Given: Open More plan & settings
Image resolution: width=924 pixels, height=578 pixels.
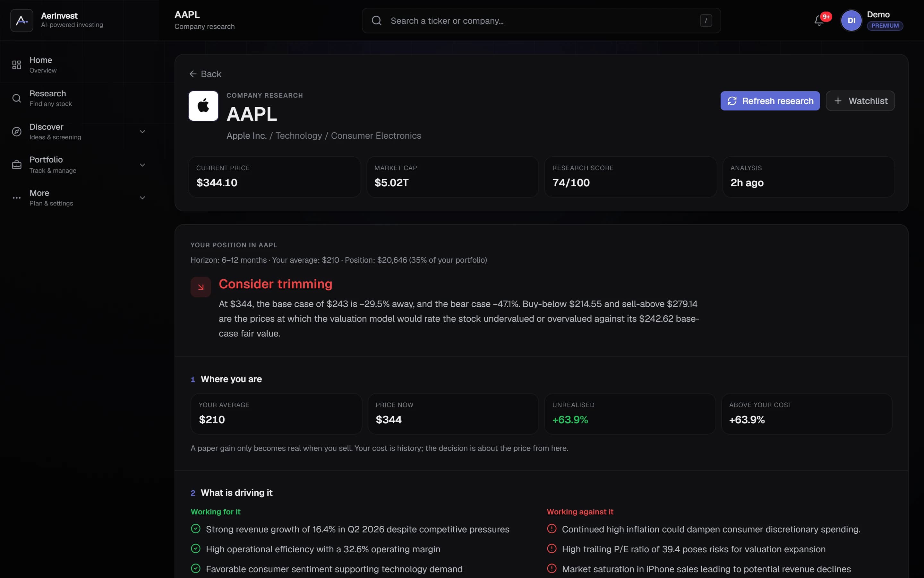Looking at the screenshot, I should pos(80,197).
